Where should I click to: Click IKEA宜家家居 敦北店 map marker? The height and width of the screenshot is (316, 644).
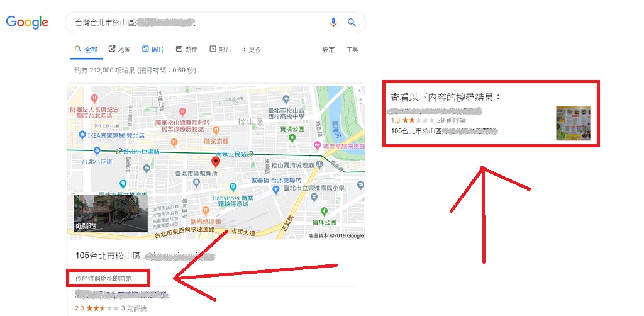tap(82, 135)
